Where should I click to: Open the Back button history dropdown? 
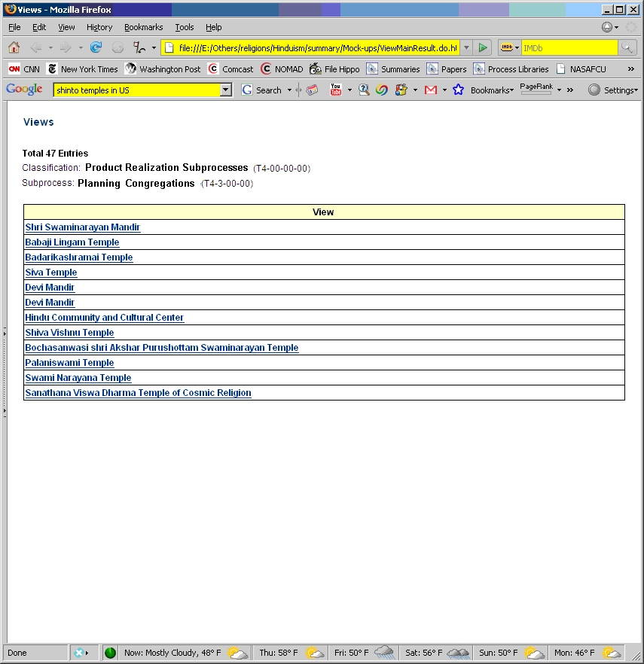click(x=50, y=48)
